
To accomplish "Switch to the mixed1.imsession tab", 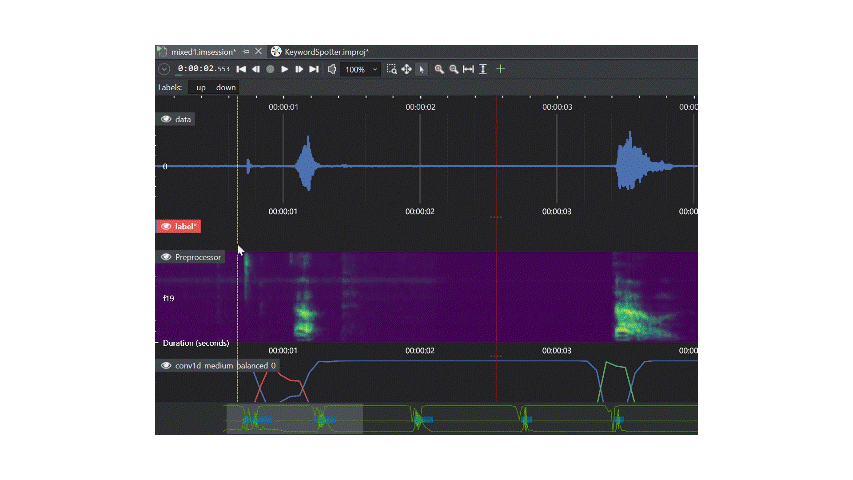I will [203, 52].
